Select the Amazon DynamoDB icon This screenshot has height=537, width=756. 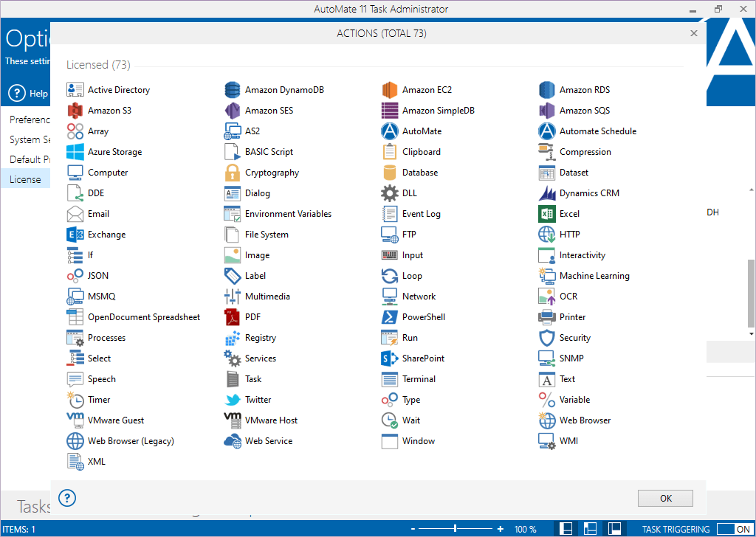coord(233,89)
